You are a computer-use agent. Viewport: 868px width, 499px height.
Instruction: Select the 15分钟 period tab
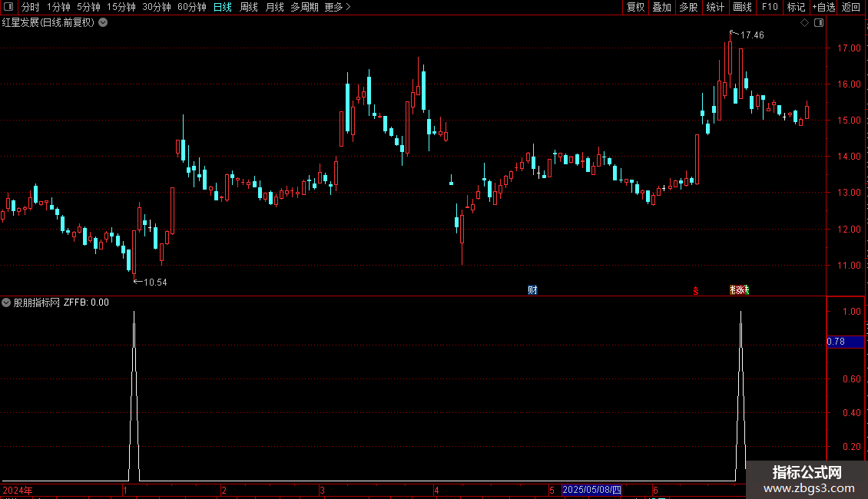click(121, 7)
